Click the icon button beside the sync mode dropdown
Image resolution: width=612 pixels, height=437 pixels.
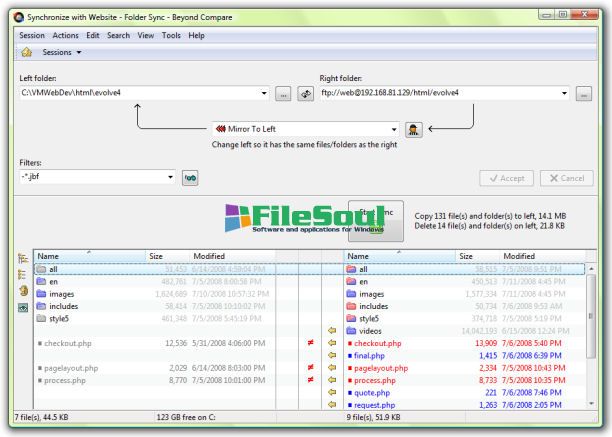tap(414, 129)
